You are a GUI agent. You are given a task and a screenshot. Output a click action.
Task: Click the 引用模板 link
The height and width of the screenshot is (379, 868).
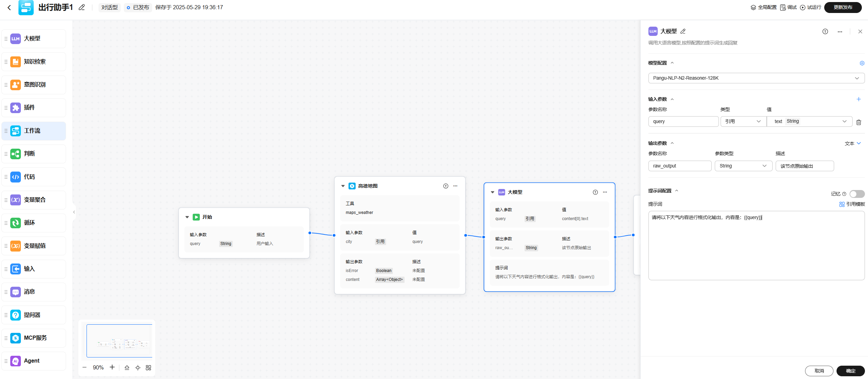point(852,204)
